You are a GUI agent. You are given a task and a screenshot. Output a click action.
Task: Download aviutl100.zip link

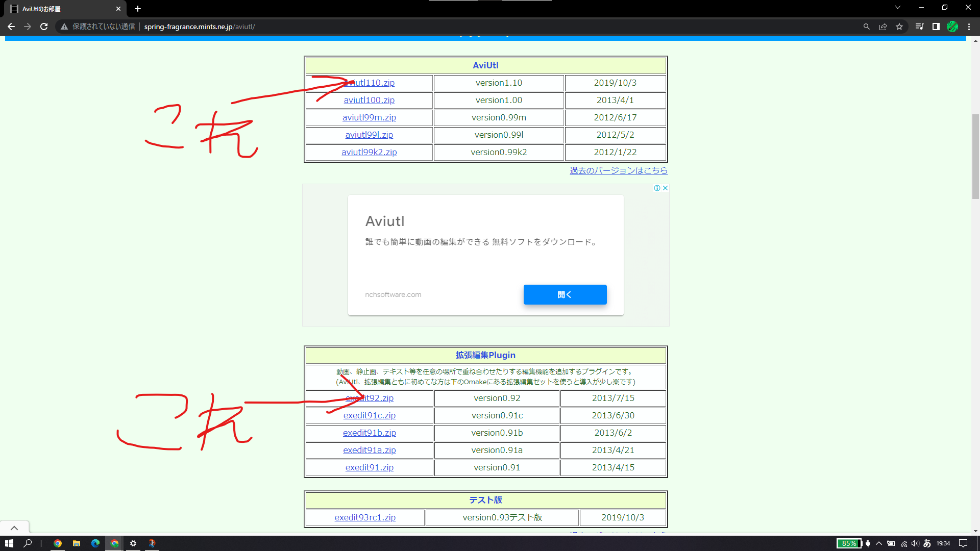pyautogui.click(x=369, y=101)
